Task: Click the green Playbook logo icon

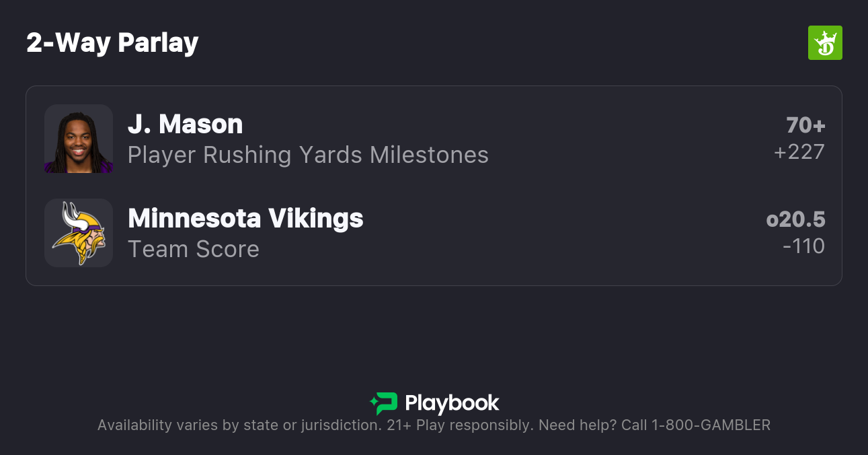Action: coord(384,403)
